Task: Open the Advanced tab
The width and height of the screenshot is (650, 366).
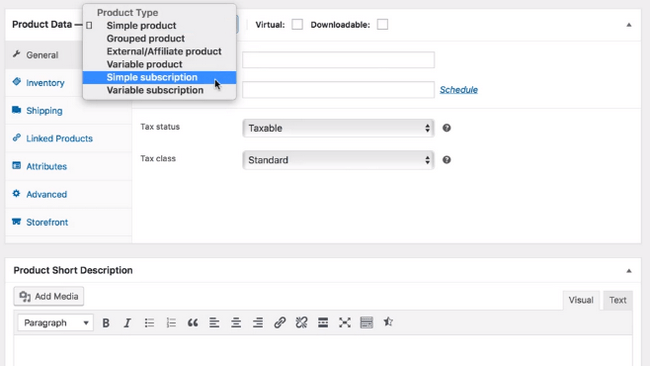Action: [x=68, y=194]
